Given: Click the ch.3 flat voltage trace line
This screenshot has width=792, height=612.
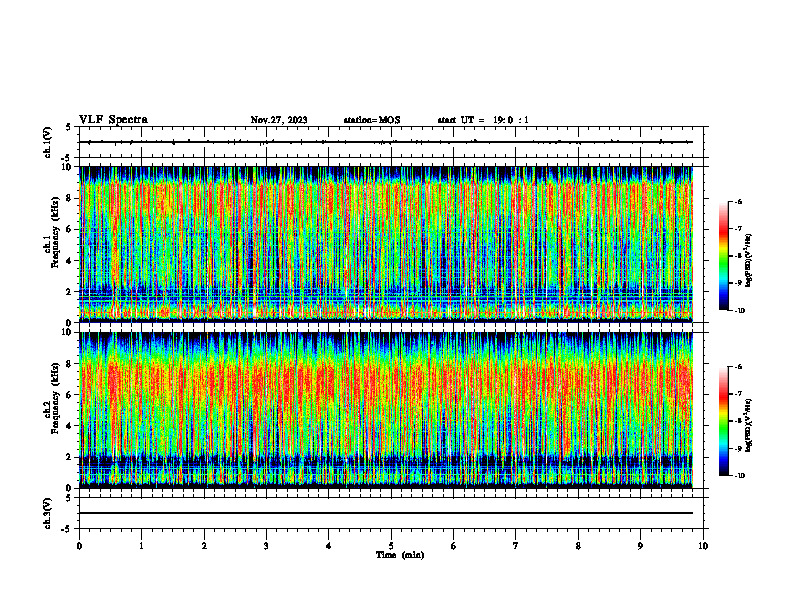Looking at the screenshot, I should [x=386, y=513].
